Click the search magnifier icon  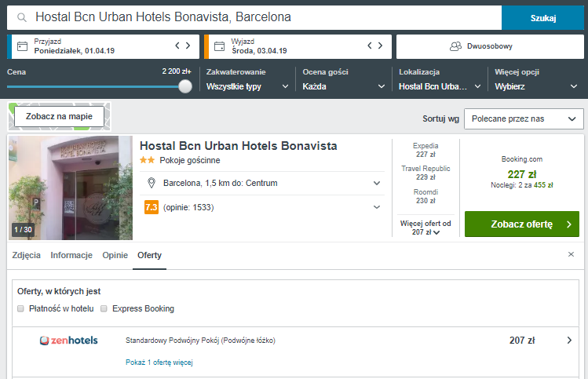point(22,17)
